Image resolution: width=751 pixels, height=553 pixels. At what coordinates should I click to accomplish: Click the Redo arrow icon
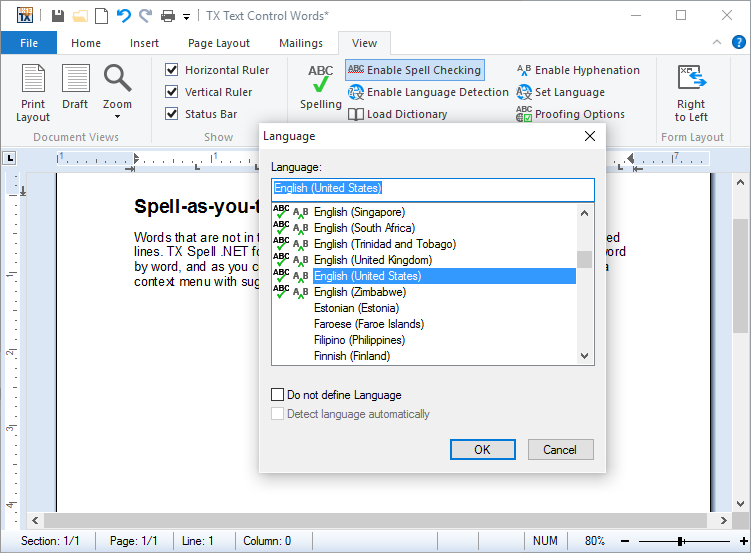tap(145, 16)
